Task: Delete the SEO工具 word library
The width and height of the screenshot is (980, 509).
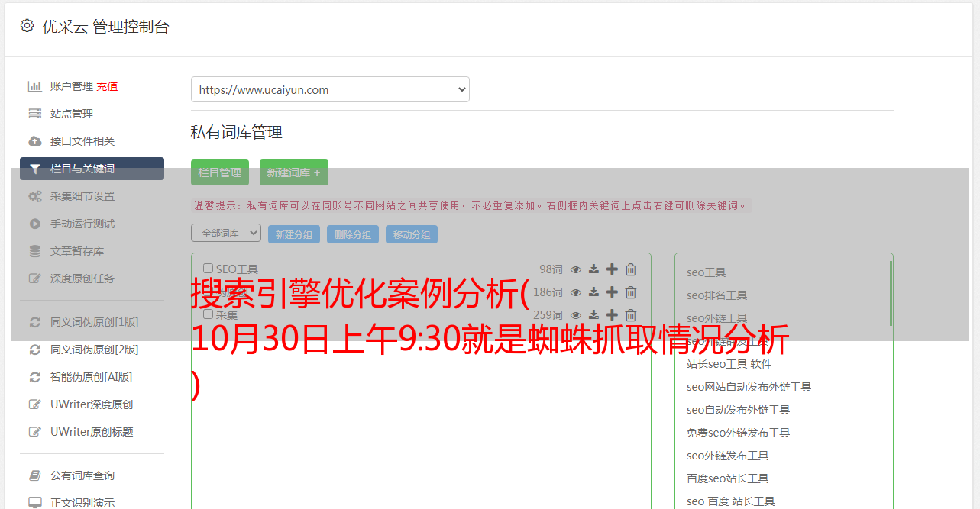Action: tap(631, 269)
